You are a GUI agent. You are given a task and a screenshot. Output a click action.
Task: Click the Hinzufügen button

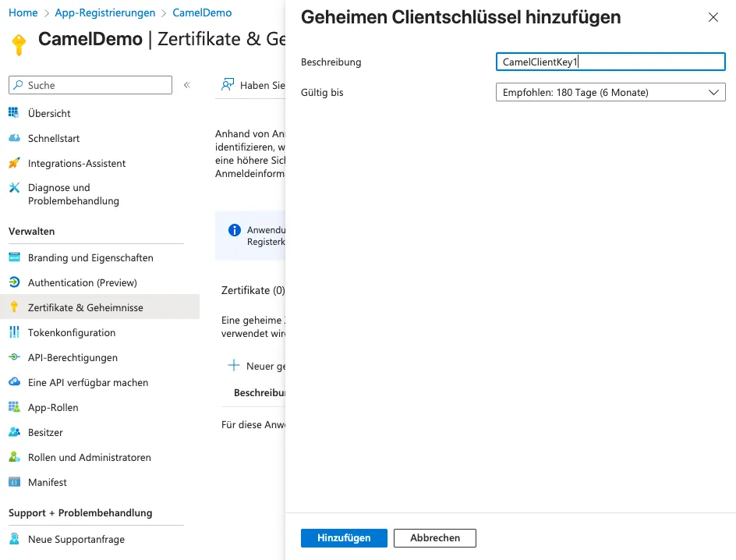(x=344, y=538)
